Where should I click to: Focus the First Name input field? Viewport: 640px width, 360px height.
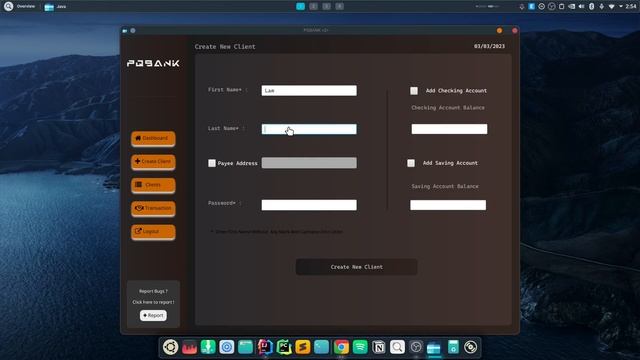click(x=309, y=90)
